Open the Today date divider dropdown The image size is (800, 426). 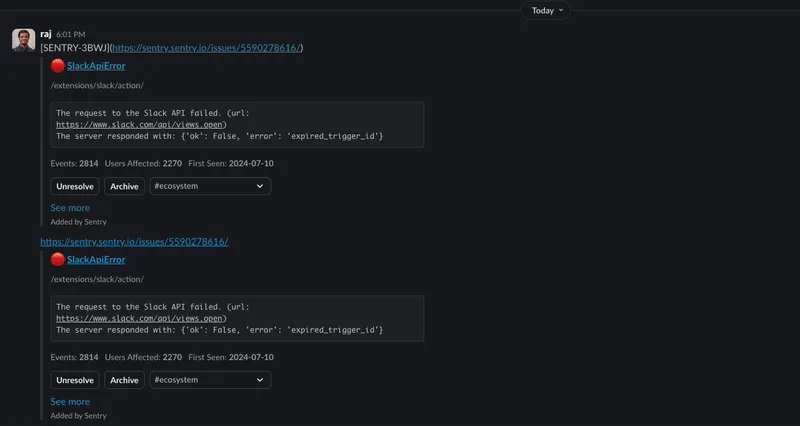(x=545, y=10)
